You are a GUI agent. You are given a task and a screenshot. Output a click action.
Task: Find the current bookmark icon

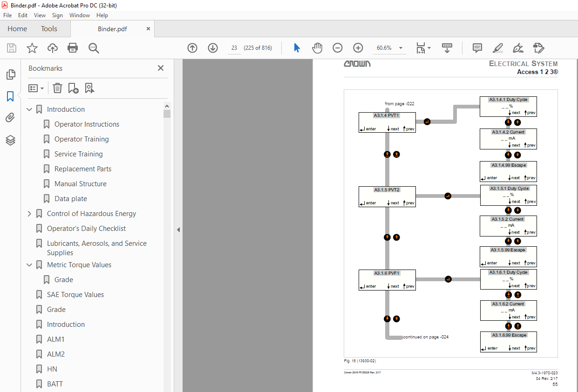coord(89,88)
